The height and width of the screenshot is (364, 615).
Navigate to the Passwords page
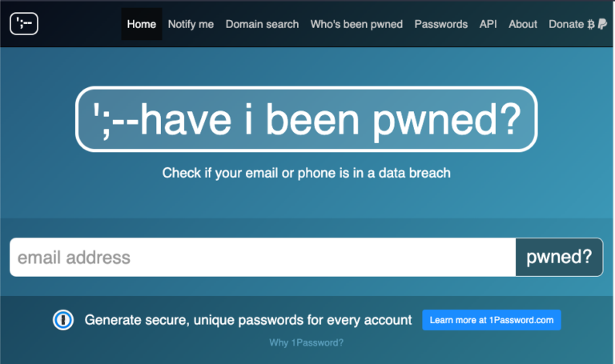click(x=441, y=24)
